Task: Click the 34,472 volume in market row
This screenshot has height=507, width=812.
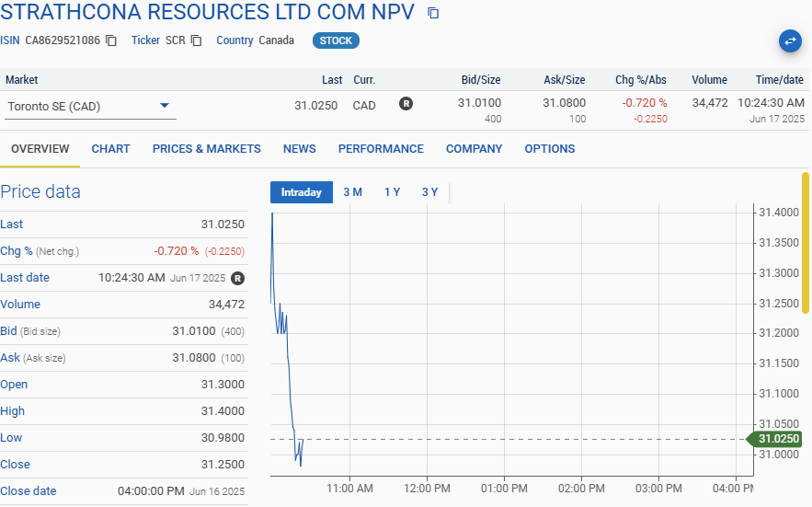Action: pos(710,103)
